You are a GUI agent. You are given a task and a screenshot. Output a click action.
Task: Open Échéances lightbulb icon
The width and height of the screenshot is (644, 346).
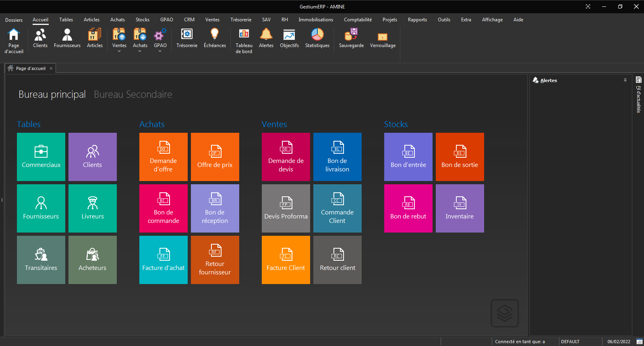tap(215, 38)
